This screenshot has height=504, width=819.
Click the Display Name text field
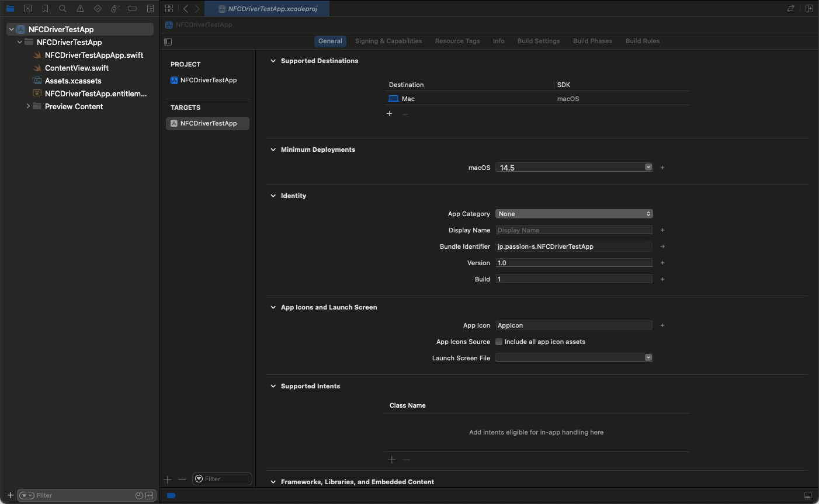[574, 230]
